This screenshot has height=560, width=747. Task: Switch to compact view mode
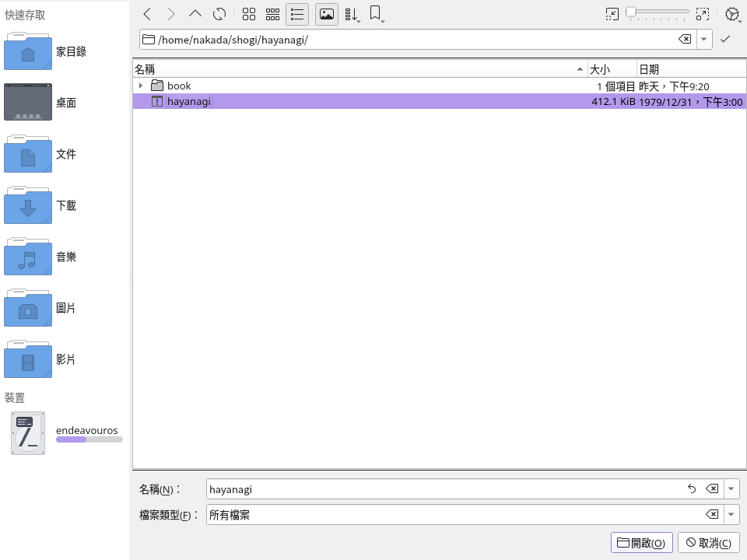(272, 14)
